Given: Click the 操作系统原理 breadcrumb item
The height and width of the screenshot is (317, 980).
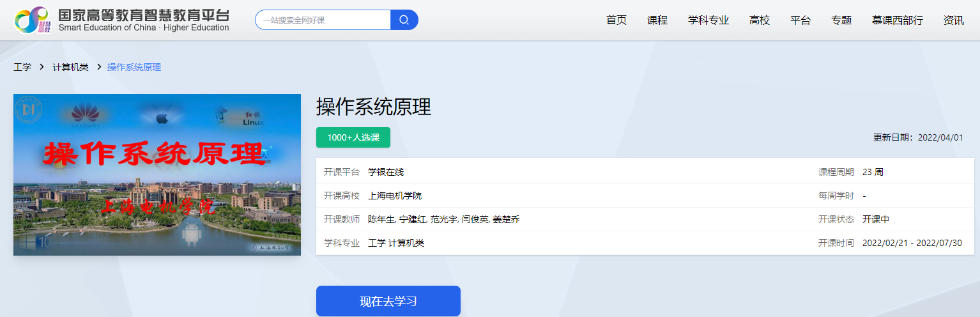Looking at the screenshot, I should tap(134, 67).
